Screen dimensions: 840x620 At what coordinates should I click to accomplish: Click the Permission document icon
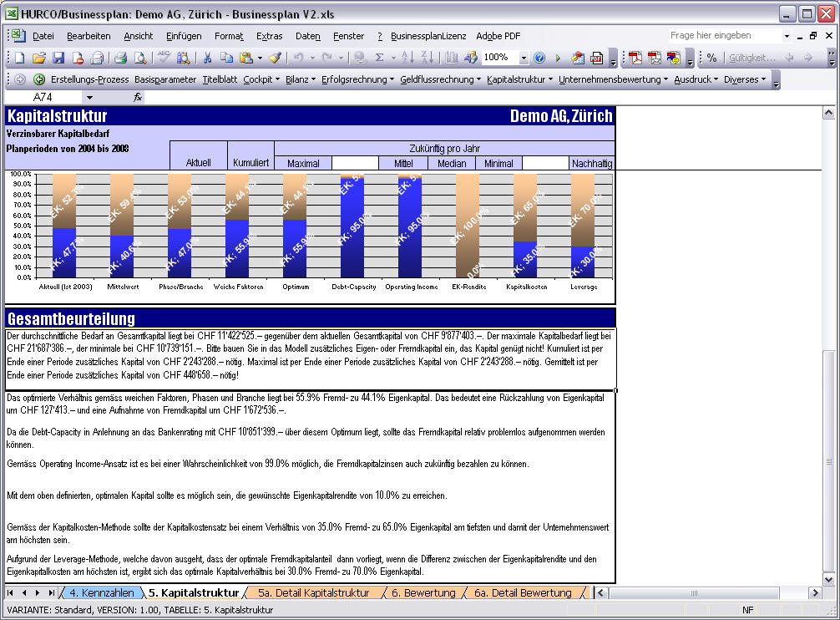click(x=78, y=58)
